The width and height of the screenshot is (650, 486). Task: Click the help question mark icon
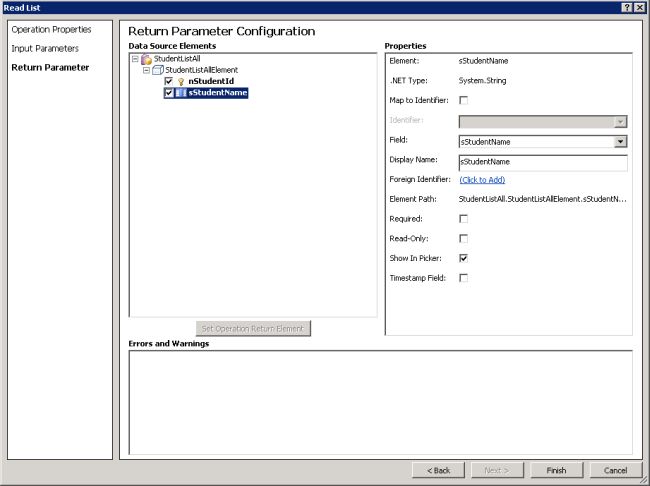[x=626, y=7]
